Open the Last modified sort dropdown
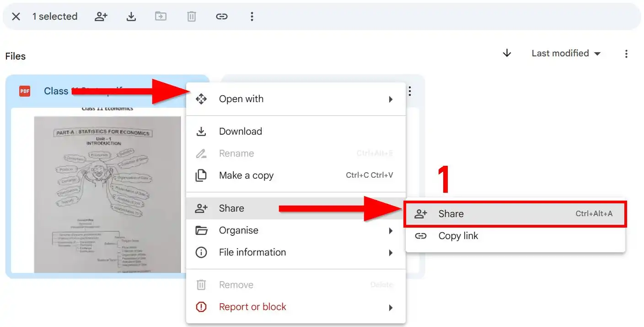The width and height of the screenshot is (644, 327). click(565, 53)
